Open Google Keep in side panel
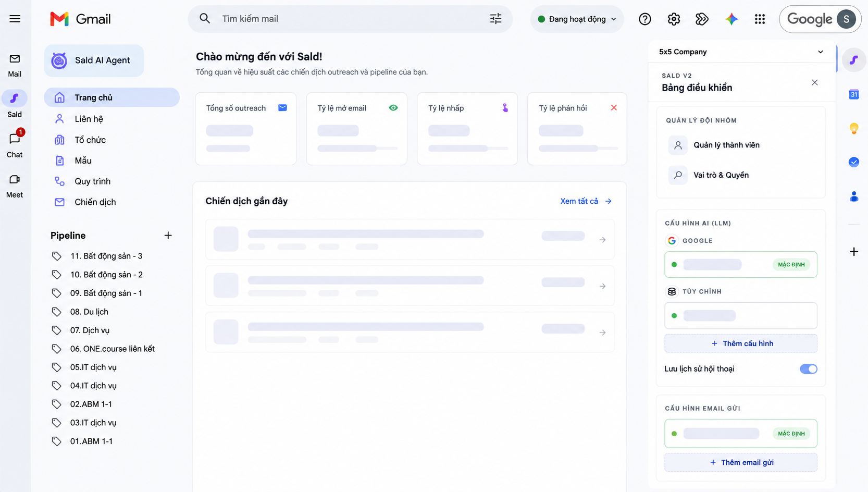Image resolution: width=868 pixels, height=492 pixels. (x=853, y=128)
